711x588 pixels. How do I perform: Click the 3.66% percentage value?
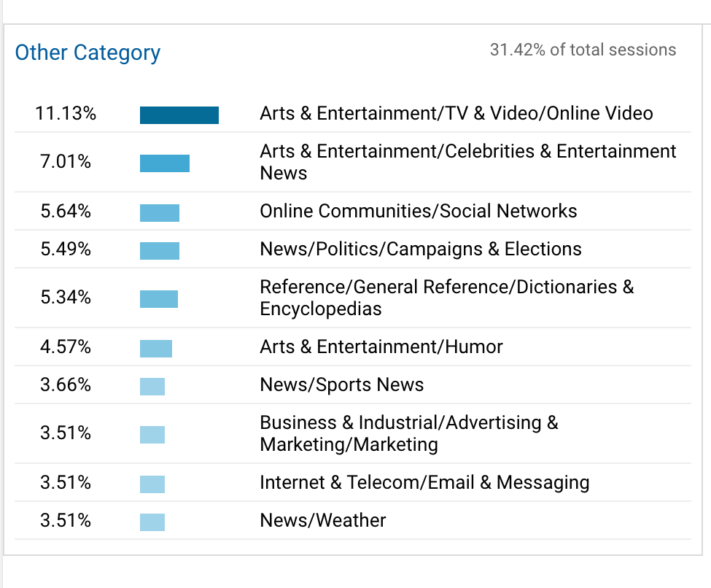coord(66,385)
